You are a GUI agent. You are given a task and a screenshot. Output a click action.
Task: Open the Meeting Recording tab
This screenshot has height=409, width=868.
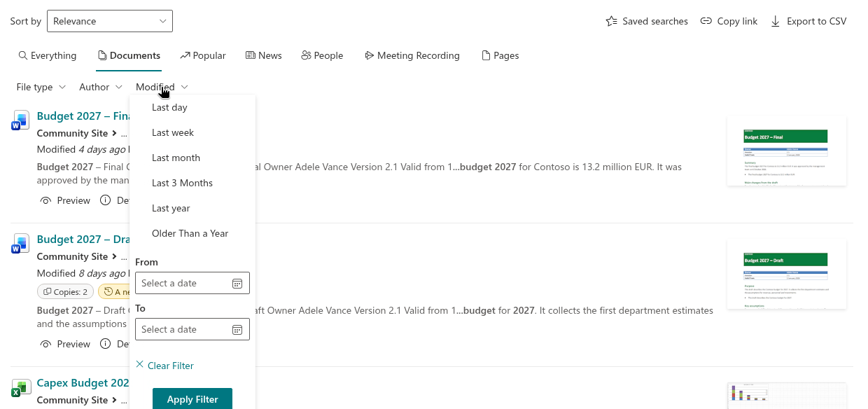coord(412,55)
